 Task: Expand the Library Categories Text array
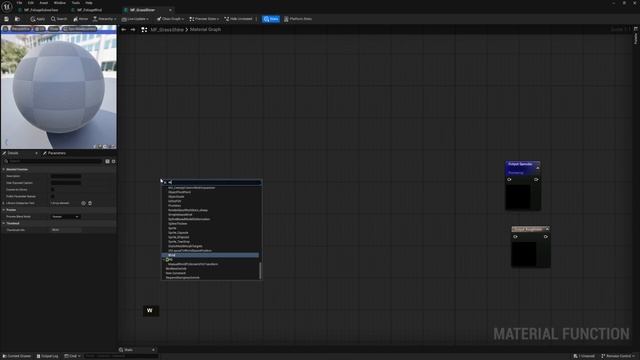pyautogui.click(x=4, y=203)
